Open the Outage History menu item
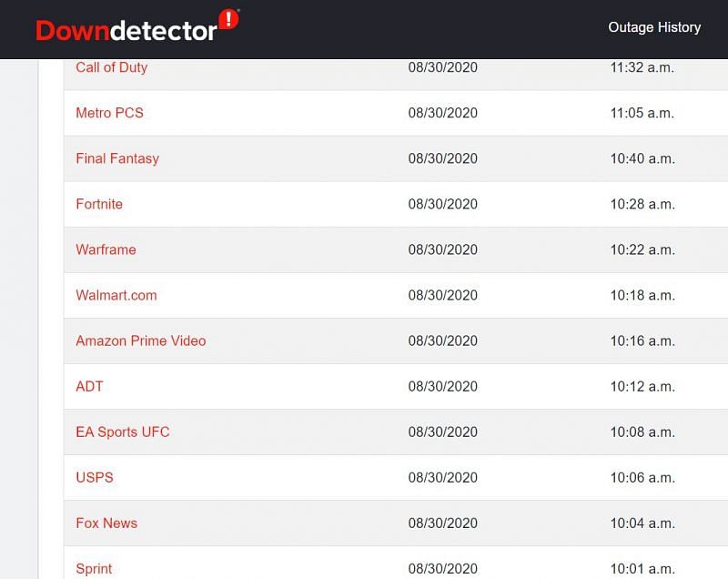Viewport: 728px width, 579px height. [654, 27]
